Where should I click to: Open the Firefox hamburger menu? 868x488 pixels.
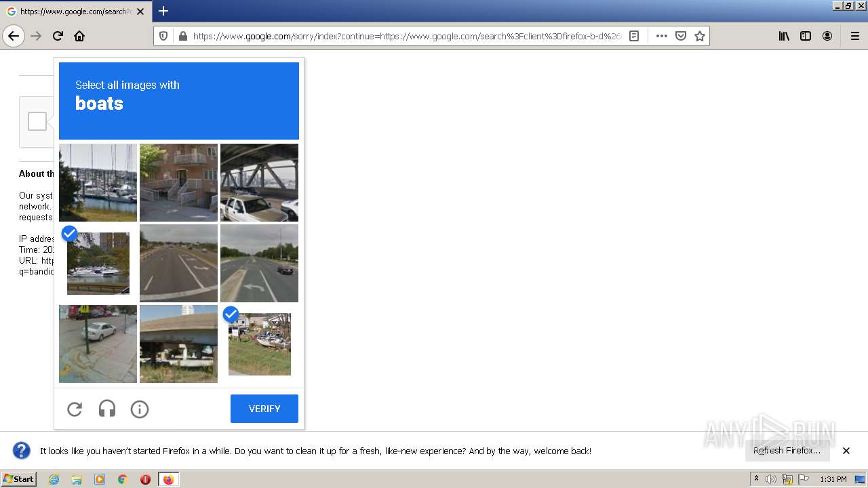(x=854, y=36)
